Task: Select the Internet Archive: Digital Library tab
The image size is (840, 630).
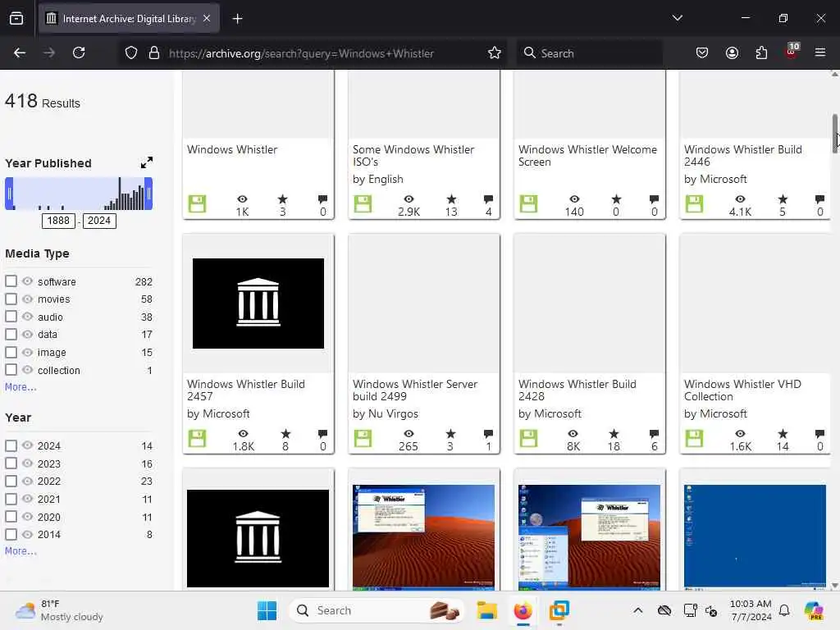Action: click(x=129, y=19)
